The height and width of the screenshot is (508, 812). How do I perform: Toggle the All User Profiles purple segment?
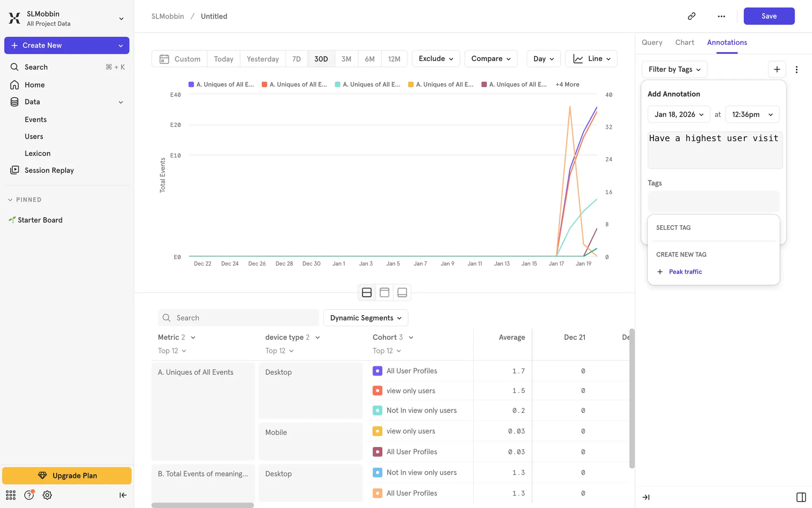[x=377, y=371]
